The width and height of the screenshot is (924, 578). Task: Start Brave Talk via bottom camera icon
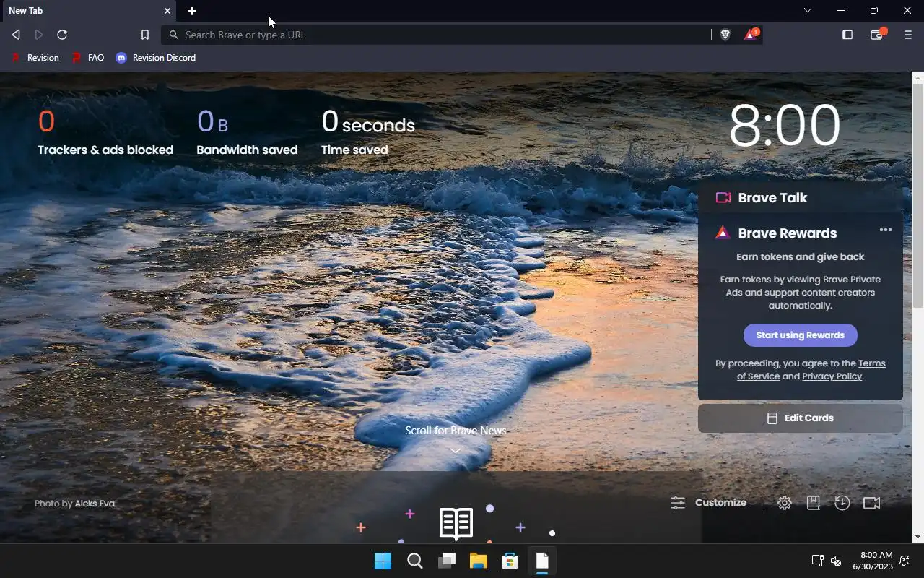(872, 503)
